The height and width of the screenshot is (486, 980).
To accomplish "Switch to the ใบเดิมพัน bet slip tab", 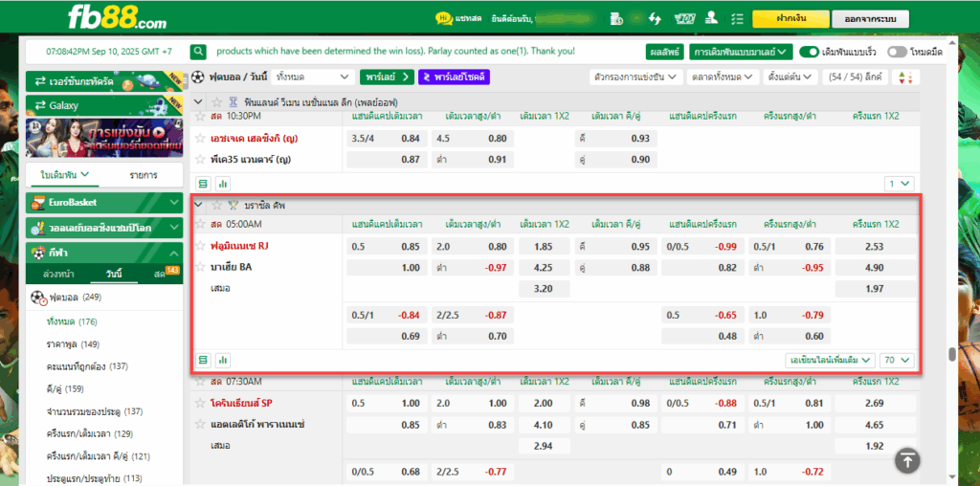I will [65, 175].
